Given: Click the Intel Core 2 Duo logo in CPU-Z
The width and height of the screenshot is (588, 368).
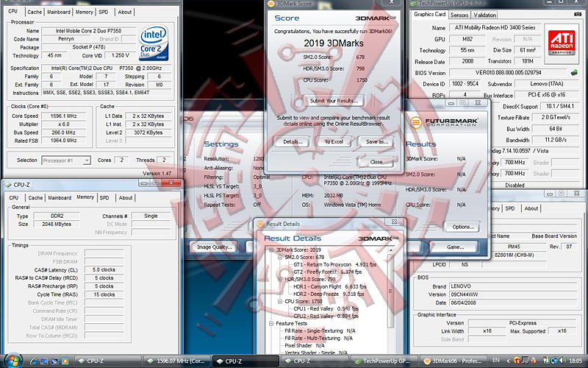Looking at the screenshot, I should tap(154, 43).
